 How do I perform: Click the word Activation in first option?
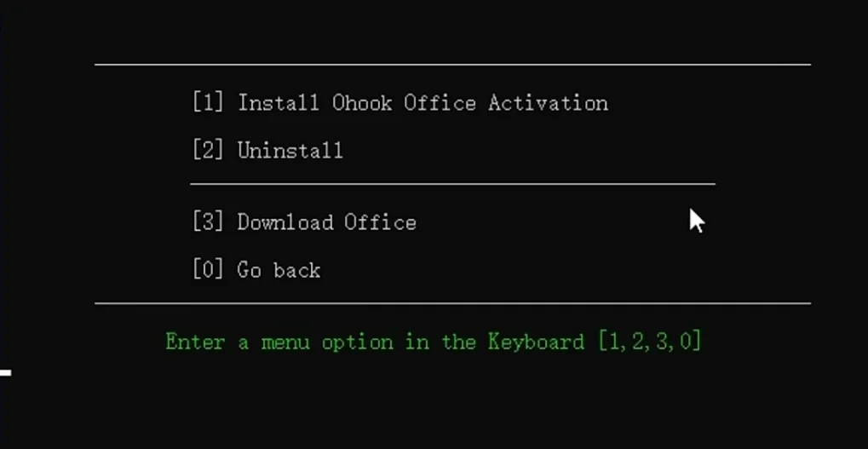(x=548, y=103)
